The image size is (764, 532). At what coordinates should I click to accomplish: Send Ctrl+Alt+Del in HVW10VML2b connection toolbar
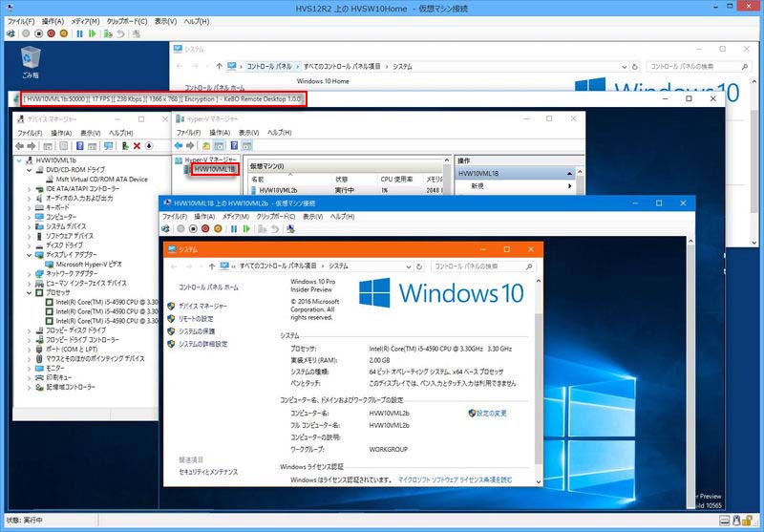tap(166, 228)
